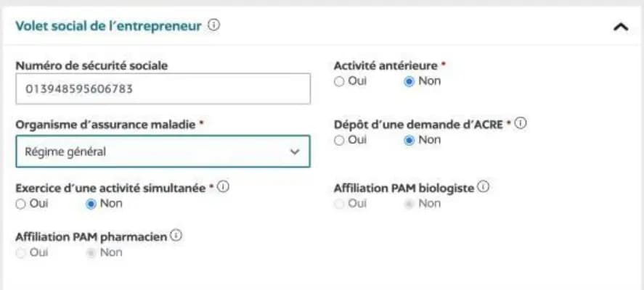Click info icon next to Dépôt d'une demande d'ACRE

tap(521, 123)
